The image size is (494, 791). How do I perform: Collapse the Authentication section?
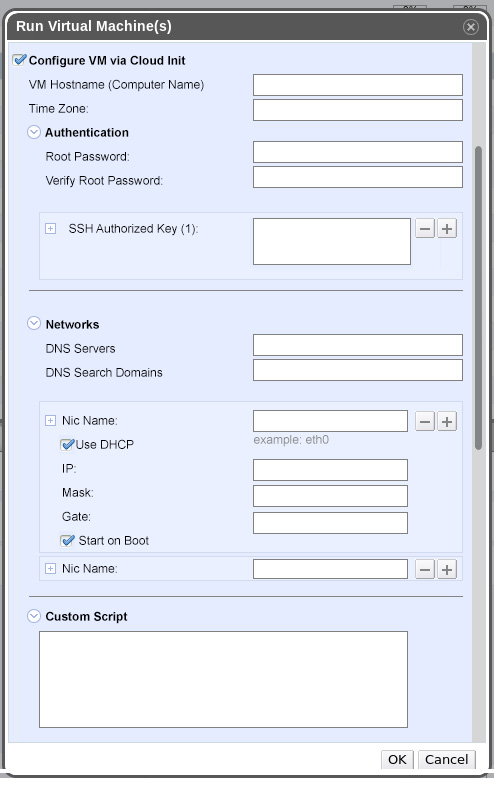34,132
